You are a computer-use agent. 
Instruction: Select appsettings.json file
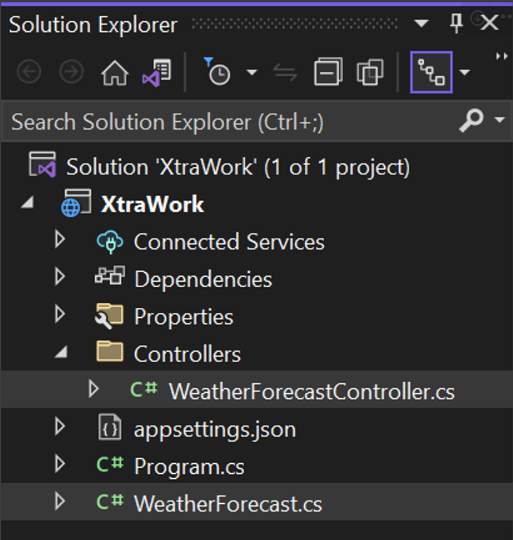[215, 430]
